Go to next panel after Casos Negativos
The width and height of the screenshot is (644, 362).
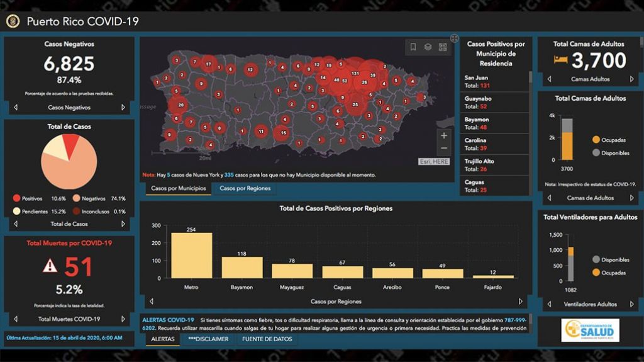click(123, 108)
